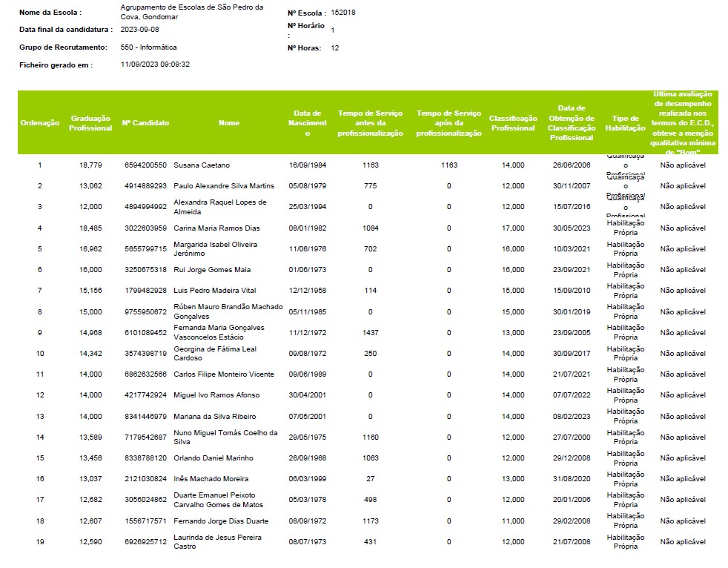Select the graduation value 14,968
This screenshot has width=728, height=568.
[90, 333]
